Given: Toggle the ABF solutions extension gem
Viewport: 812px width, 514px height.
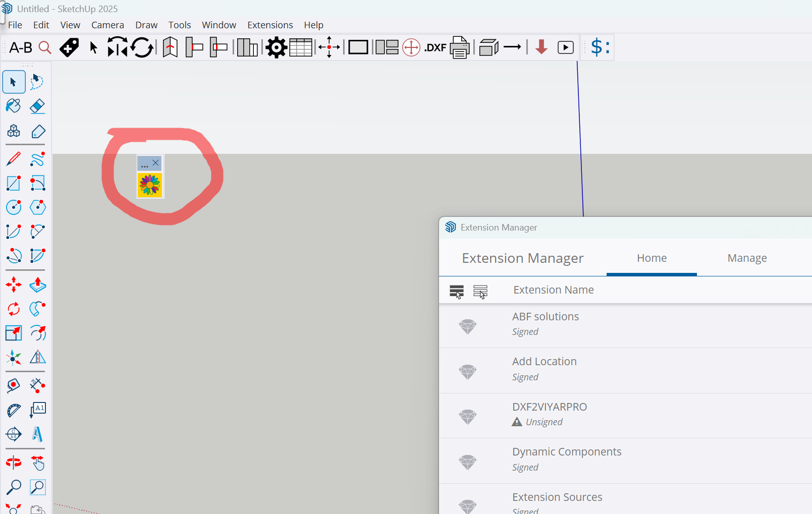Looking at the screenshot, I should [467, 326].
